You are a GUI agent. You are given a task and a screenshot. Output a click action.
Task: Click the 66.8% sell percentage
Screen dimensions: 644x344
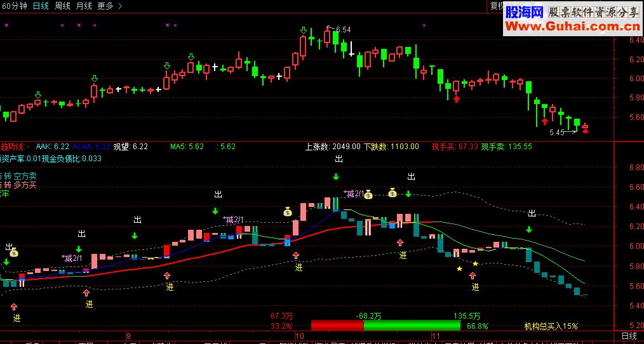pyautogui.click(x=477, y=326)
